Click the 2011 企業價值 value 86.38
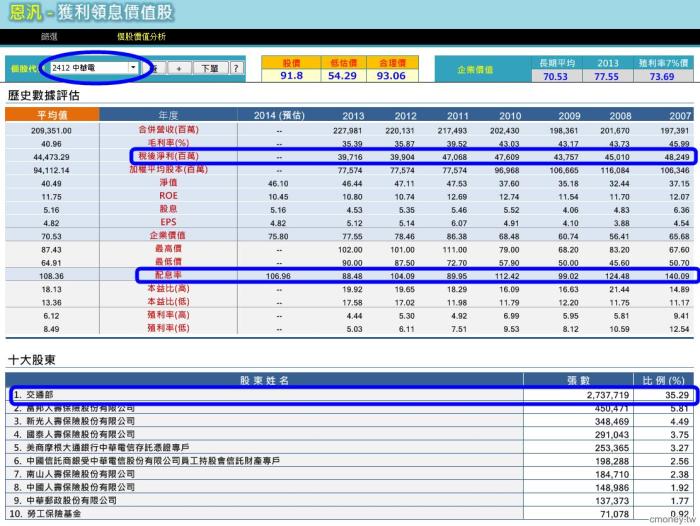 [457, 236]
